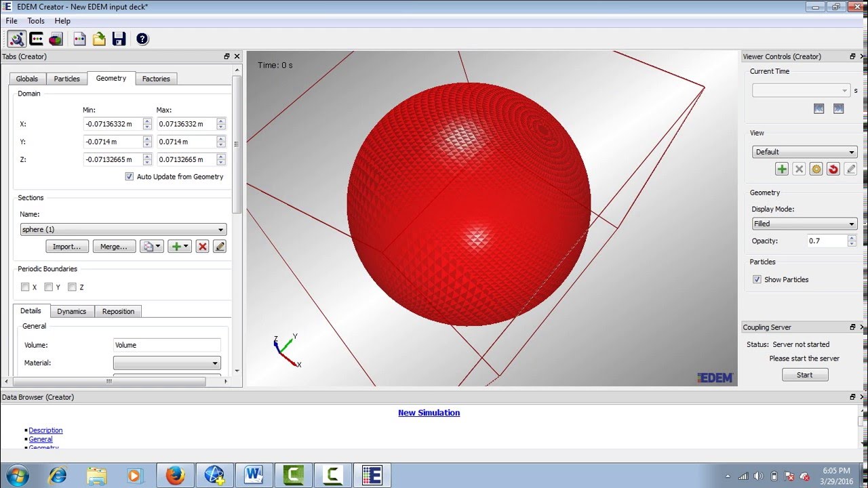Float the Viewer Controls panel
Screen dimensions: 868x488
852,56
